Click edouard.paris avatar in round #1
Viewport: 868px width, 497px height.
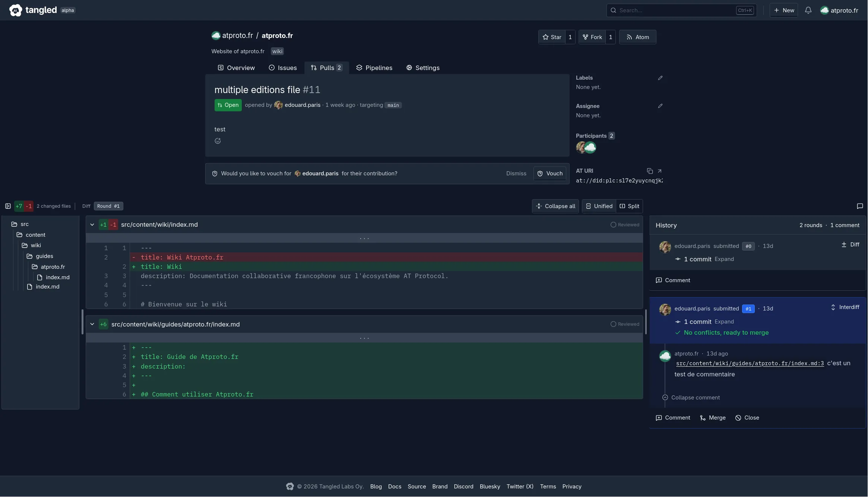665,309
